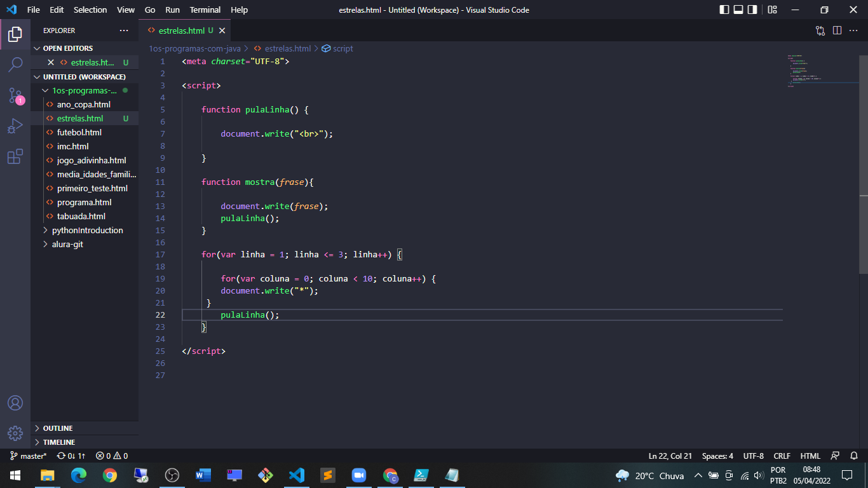Open primeiro_teste.html in explorer
The width and height of the screenshot is (868, 488).
85,188
